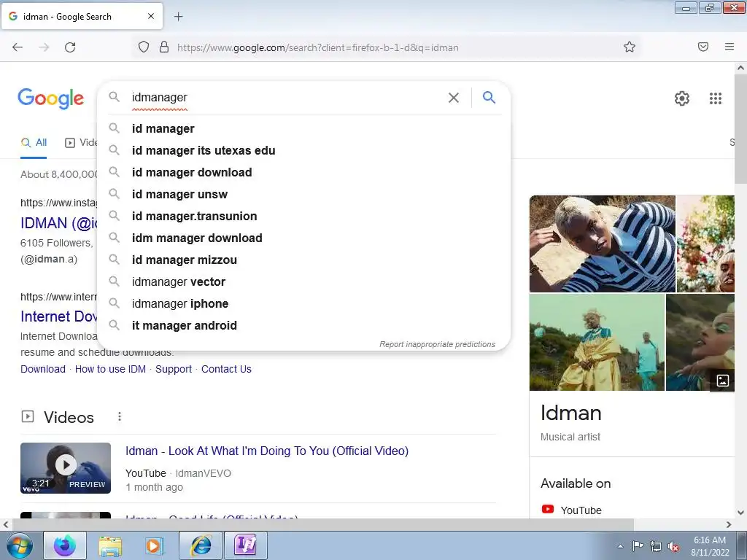Bookmark this page with the star

coord(630,47)
